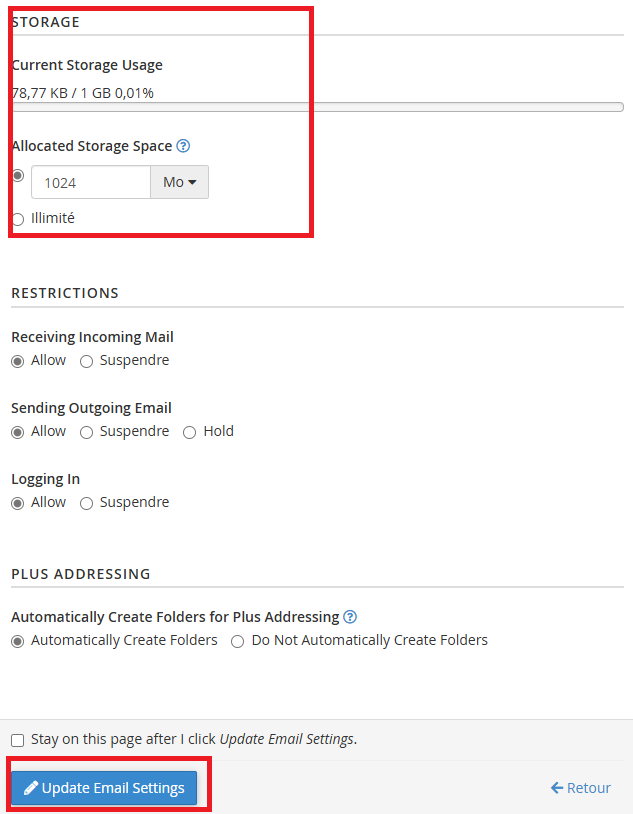The height and width of the screenshot is (814, 633).
Task: Allow Logging In for this account
Action: 18,504
